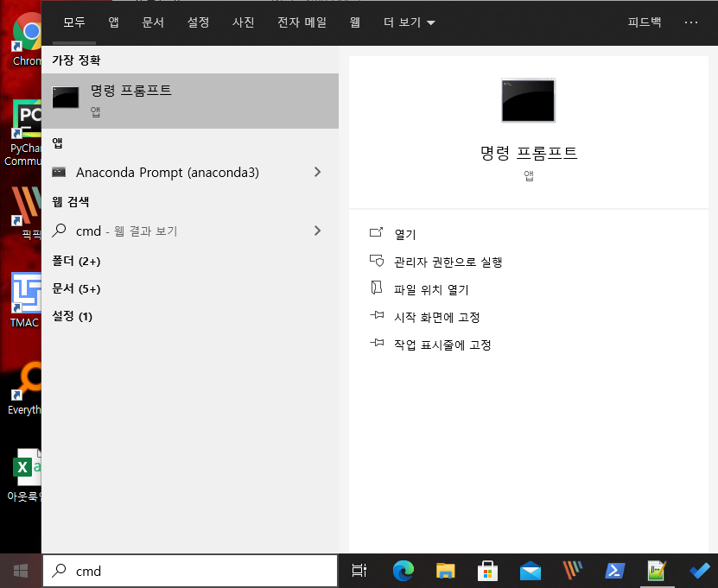Click the magnifier icon in the search box
Screen dimensions: 718x588
click(x=59, y=570)
